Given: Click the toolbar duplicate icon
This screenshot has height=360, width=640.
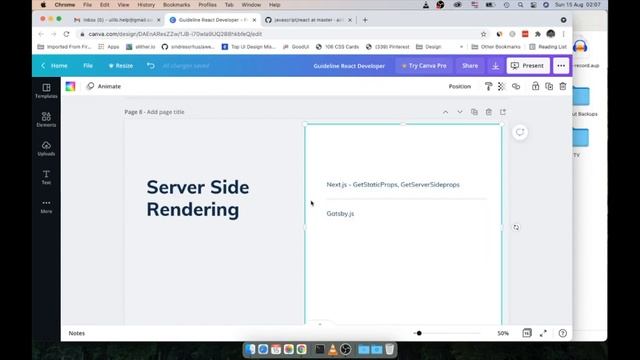Looking at the screenshot, I should (x=549, y=86).
